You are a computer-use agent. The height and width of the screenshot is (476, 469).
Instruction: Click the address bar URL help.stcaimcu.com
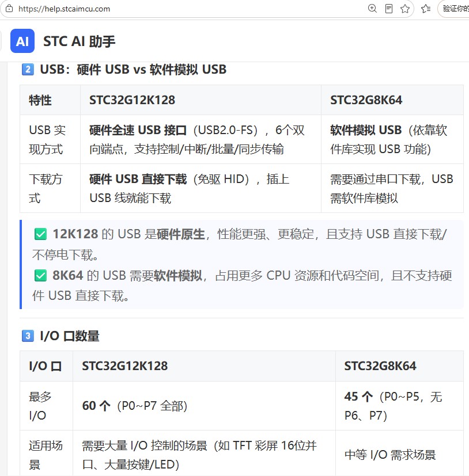pos(64,9)
